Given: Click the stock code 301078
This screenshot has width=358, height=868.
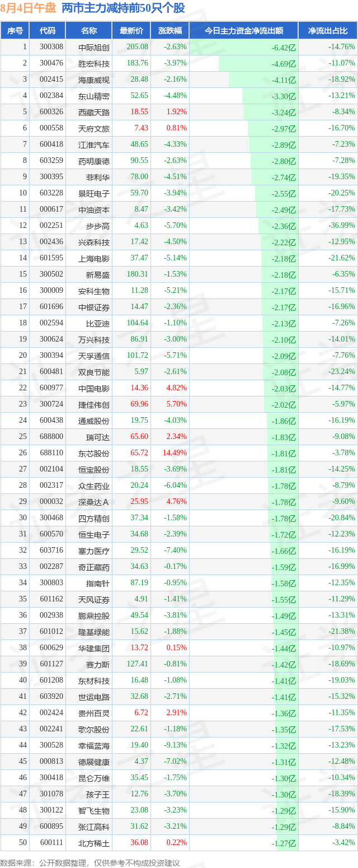Looking at the screenshot, I should point(51,794).
